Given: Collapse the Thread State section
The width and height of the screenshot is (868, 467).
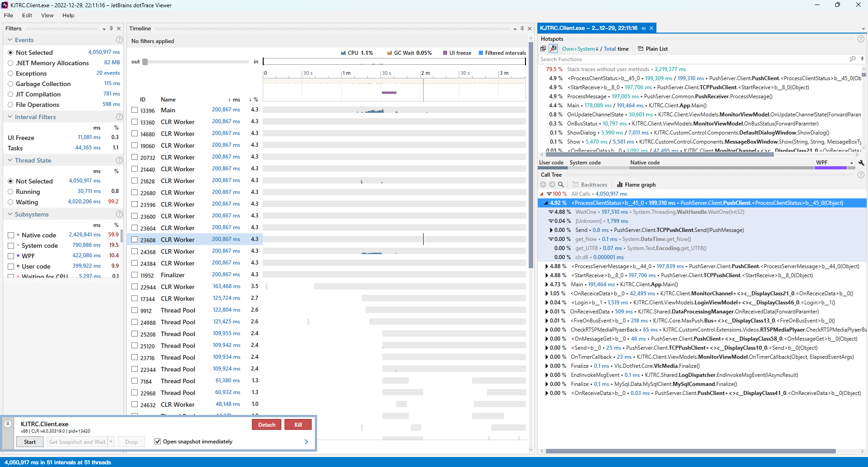Looking at the screenshot, I should (x=10, y=160).
